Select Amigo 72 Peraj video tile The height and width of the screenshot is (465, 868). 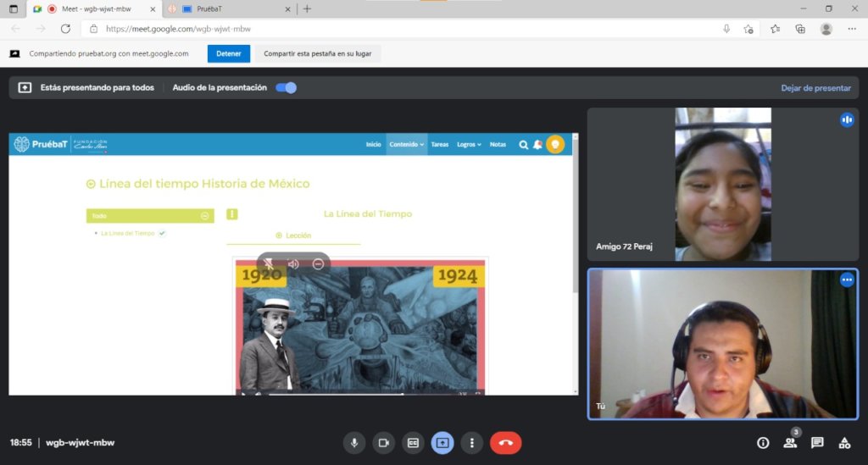[x=722, y=184]
